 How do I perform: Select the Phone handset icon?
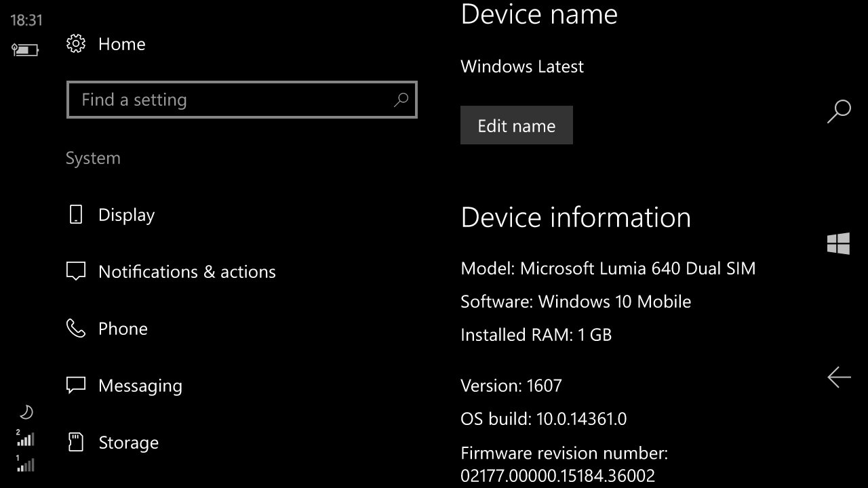coord(75,328)
